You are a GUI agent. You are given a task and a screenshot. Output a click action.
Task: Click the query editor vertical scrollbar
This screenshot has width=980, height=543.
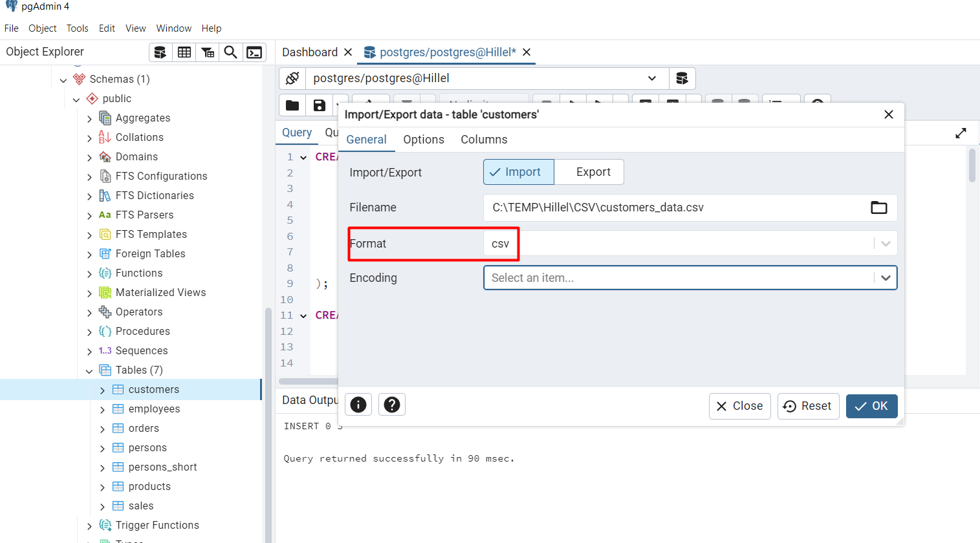pos(972,165)
